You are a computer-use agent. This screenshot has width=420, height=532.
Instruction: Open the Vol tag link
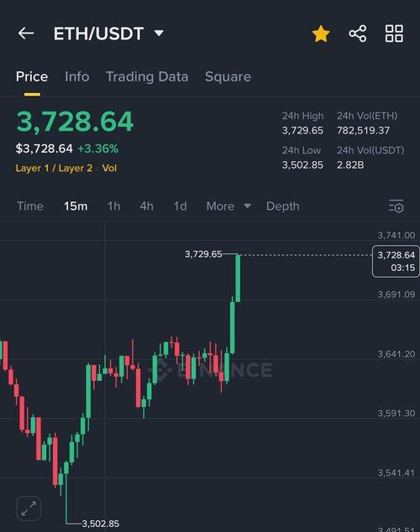pyautogui.click(x=109, y=169)
